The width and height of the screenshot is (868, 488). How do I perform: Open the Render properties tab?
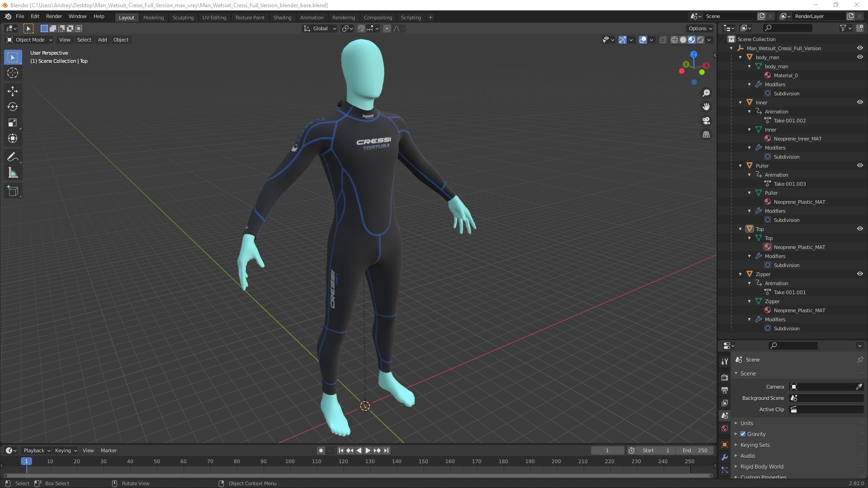(725, 377)
